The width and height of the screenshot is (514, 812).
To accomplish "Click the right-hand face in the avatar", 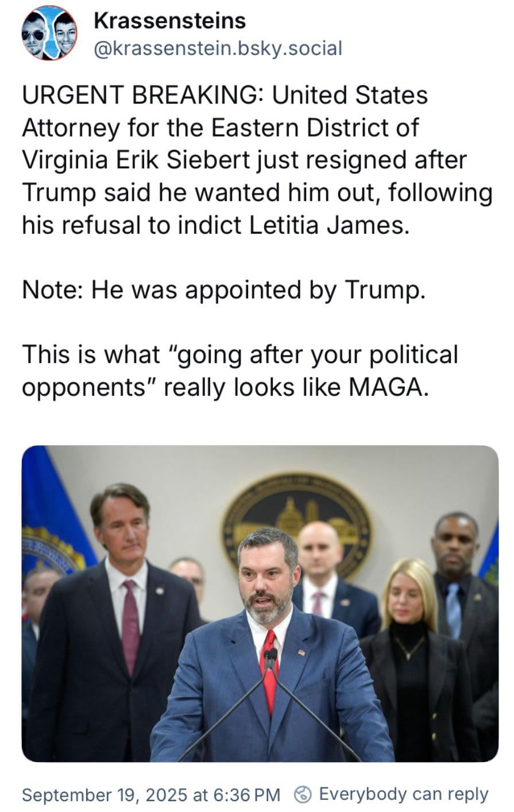I will (64, 32).
